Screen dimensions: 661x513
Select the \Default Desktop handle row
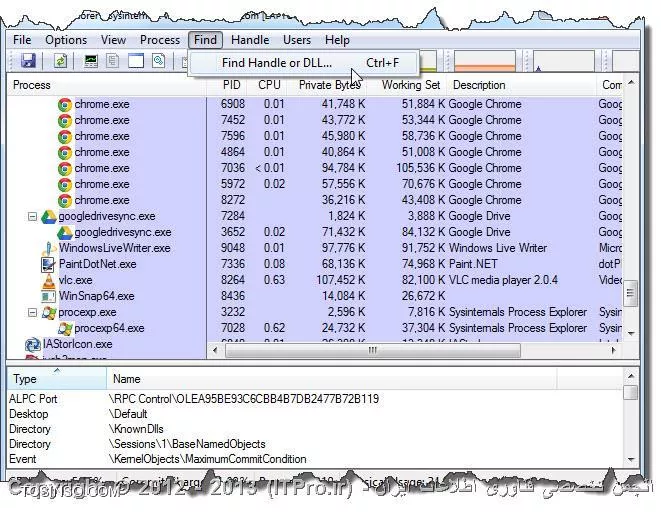pyautogui.click(x=314, y=414)
